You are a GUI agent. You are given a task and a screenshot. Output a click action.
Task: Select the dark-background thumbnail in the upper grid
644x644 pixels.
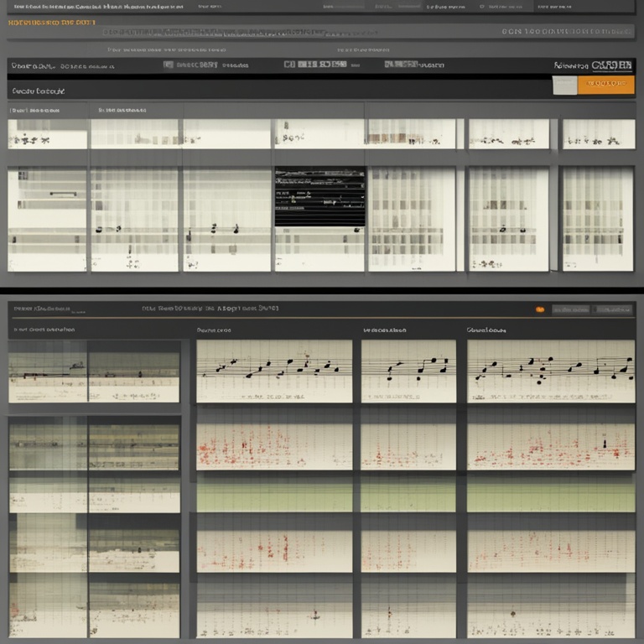point(319,196)
